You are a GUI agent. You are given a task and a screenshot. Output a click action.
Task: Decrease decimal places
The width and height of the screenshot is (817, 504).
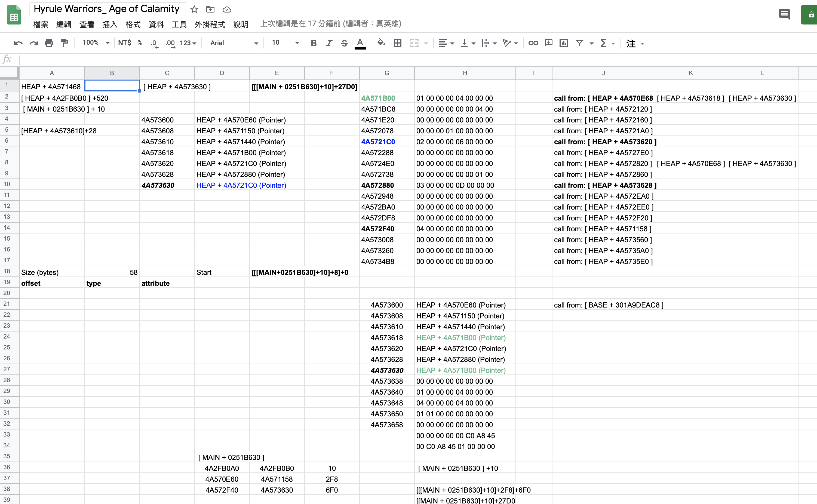click(154, 43)
